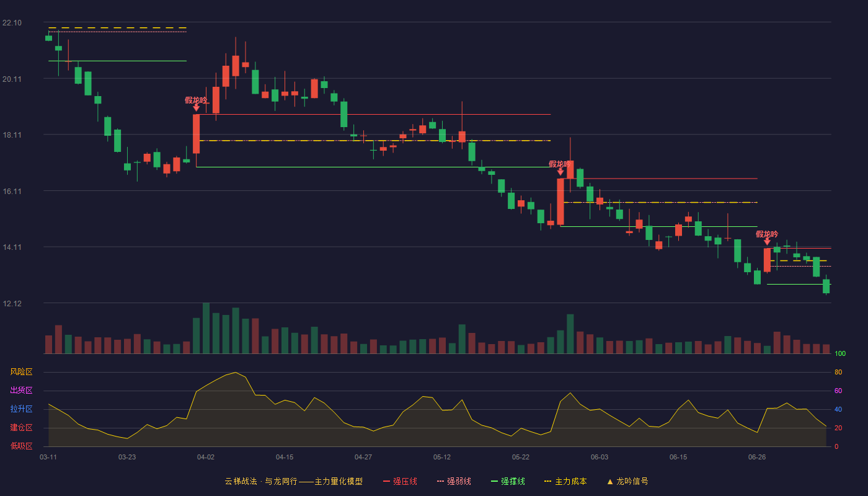Click the 06-26 date axis label
The image size is (868, 496).
point(757,457)
